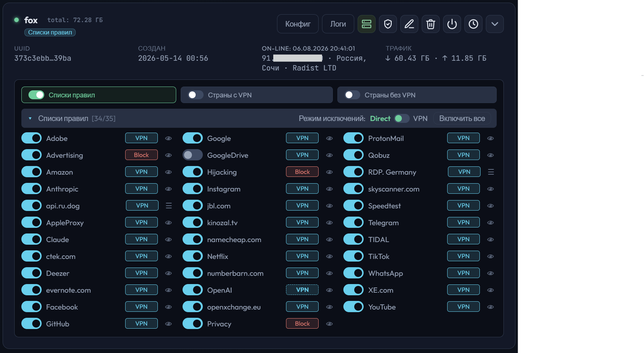Open the Block action selector for Hijacking

pyautogui.click(x=302, y=172)
